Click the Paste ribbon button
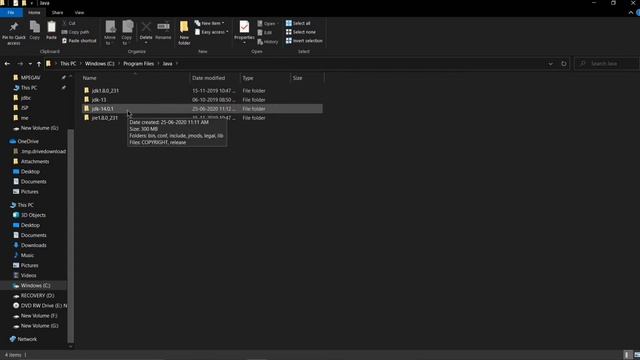This screenshot has height=360, width=640. 51,31
